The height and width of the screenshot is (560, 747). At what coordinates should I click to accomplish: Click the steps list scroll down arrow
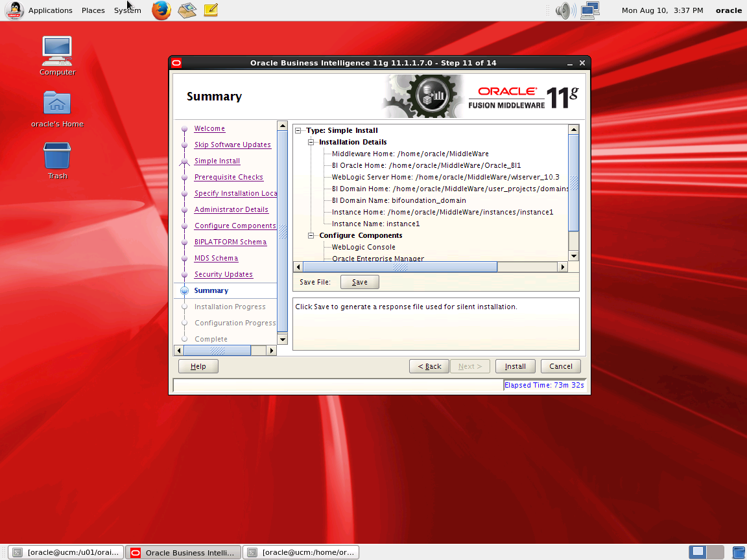pos(283,340)
